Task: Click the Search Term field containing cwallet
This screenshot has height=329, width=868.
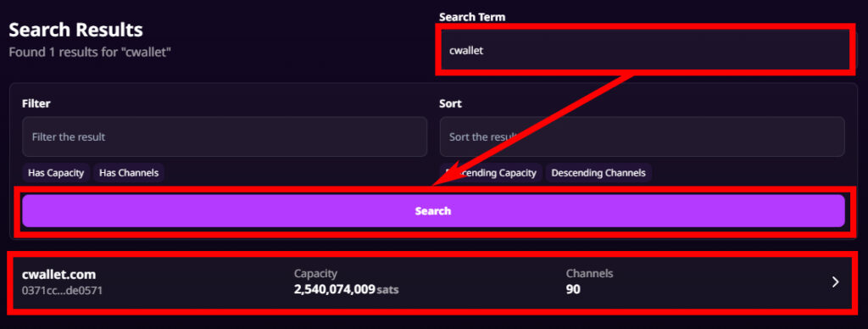Action: click(x=644, y=50)
